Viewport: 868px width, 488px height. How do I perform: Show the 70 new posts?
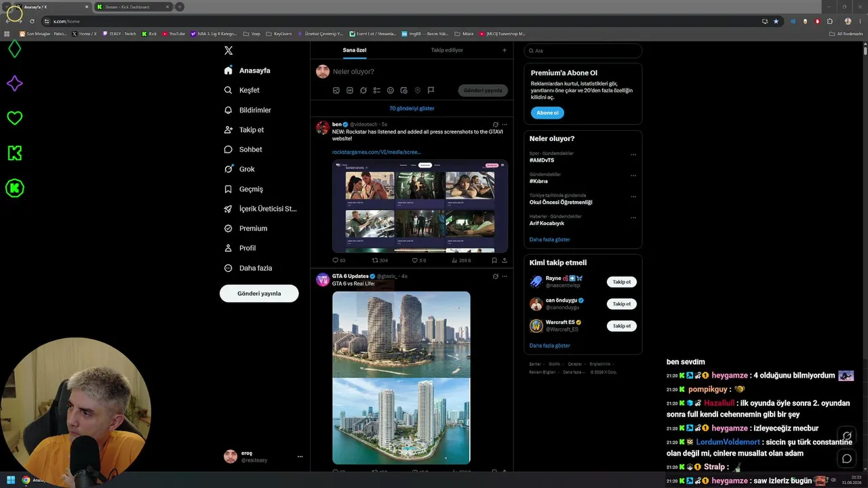tap(412, 108)
